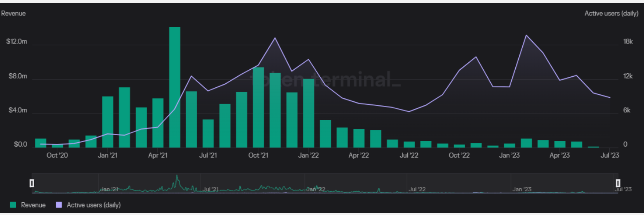This screenshot has height=215, width=644.
Task: Select the Jan '22 revenue bar
Action: (x=309, y=113)
